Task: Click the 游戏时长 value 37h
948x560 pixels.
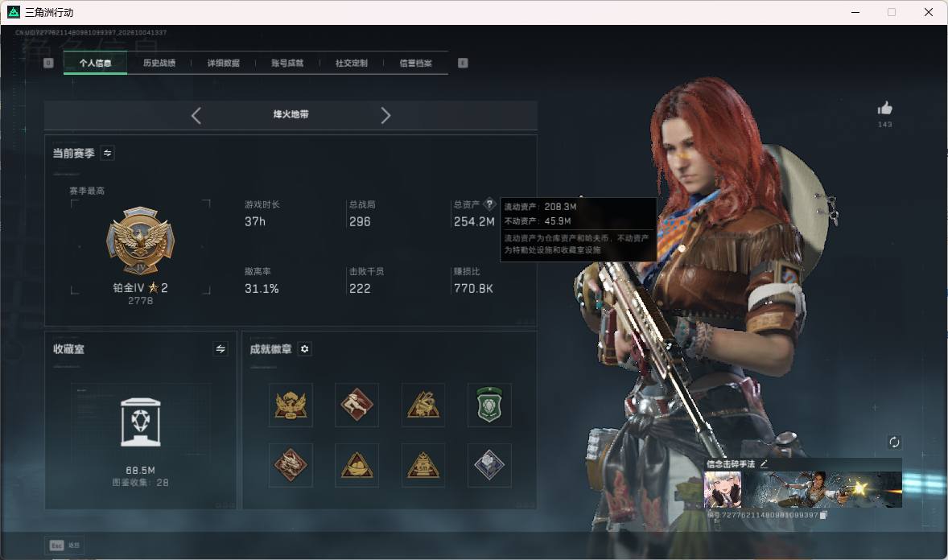Action: (255, 222)
